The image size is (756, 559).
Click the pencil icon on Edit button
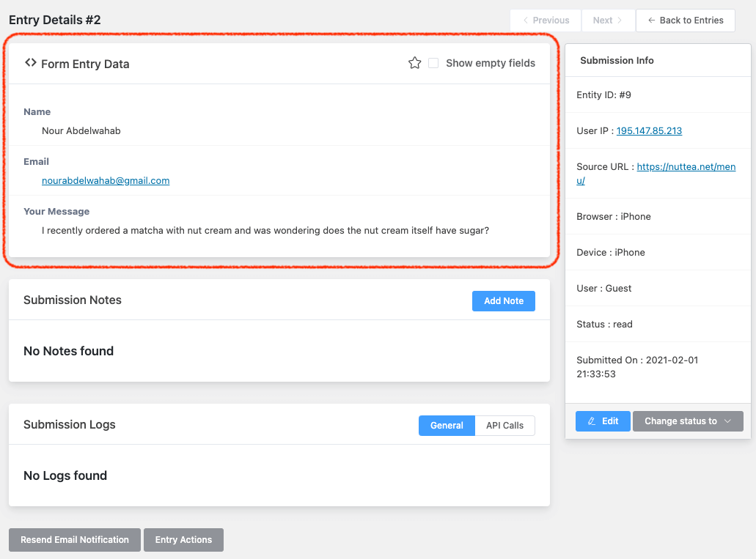point(592,421)
